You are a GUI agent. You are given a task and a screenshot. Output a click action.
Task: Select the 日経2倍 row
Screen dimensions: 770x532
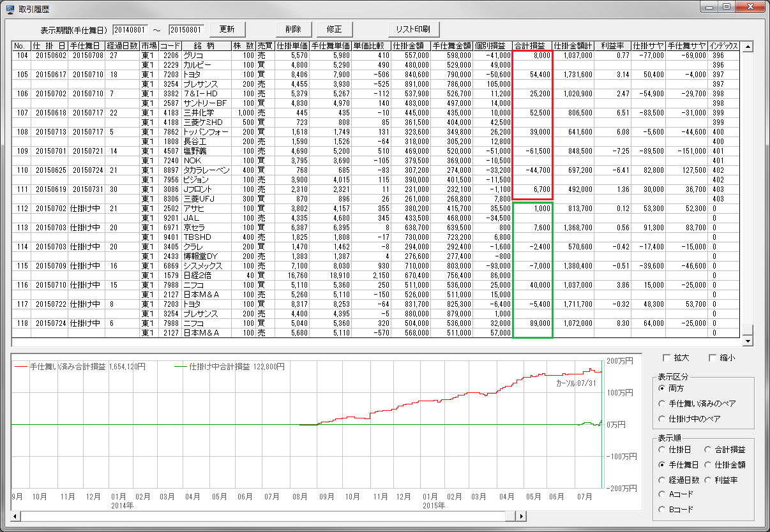coord(377,276)
